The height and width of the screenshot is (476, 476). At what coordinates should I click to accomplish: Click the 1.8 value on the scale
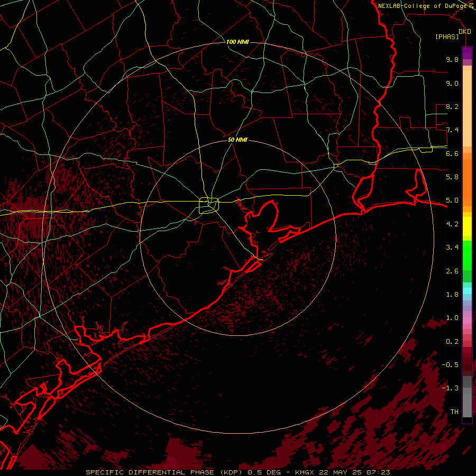[x=452, y=295]
